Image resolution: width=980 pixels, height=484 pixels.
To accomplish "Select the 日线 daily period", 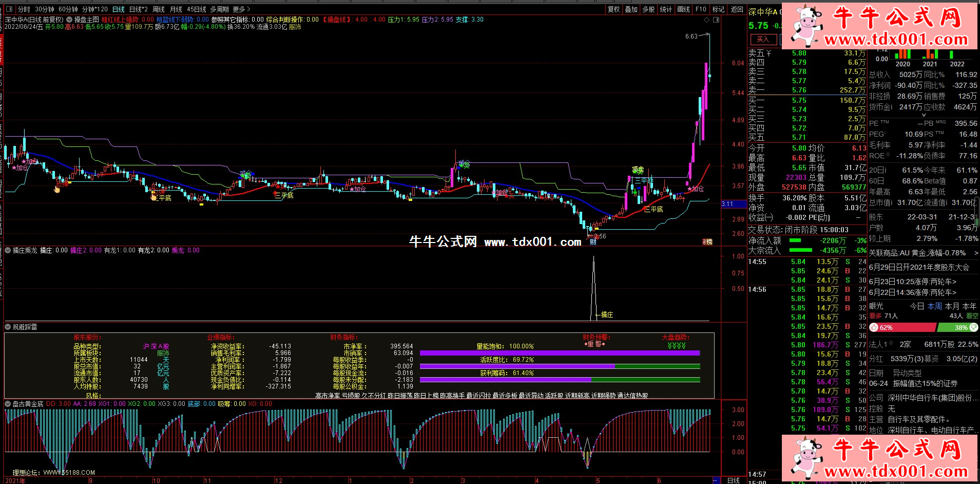I will [x=119, y=9].
